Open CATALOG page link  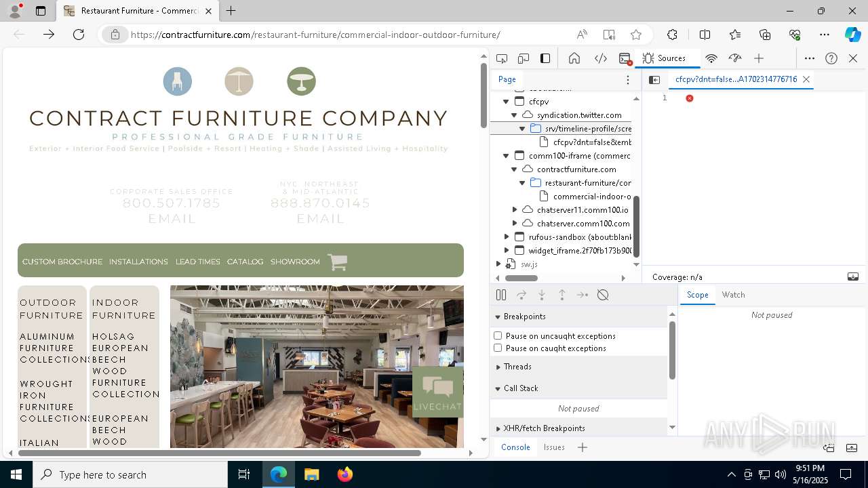tap(245, 262)
